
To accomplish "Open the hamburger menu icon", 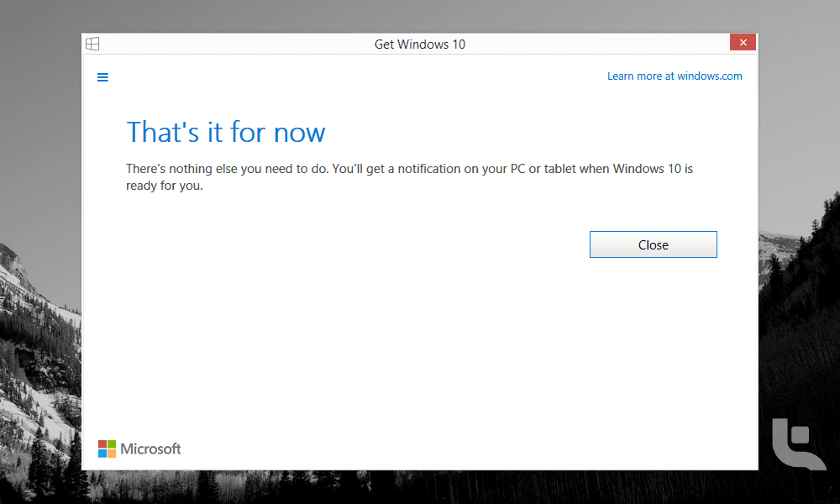I will [102, 77].
